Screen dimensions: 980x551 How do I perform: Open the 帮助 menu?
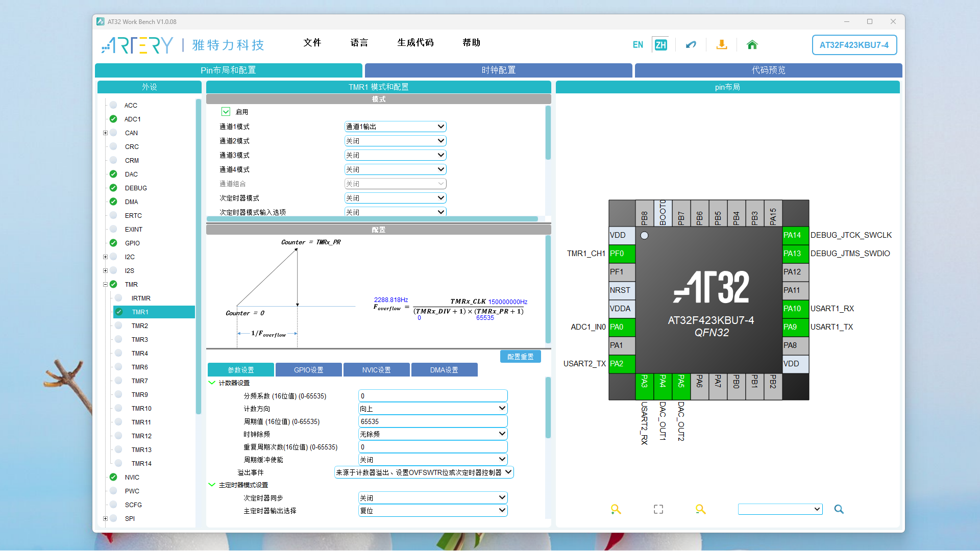tap(472, 42)
